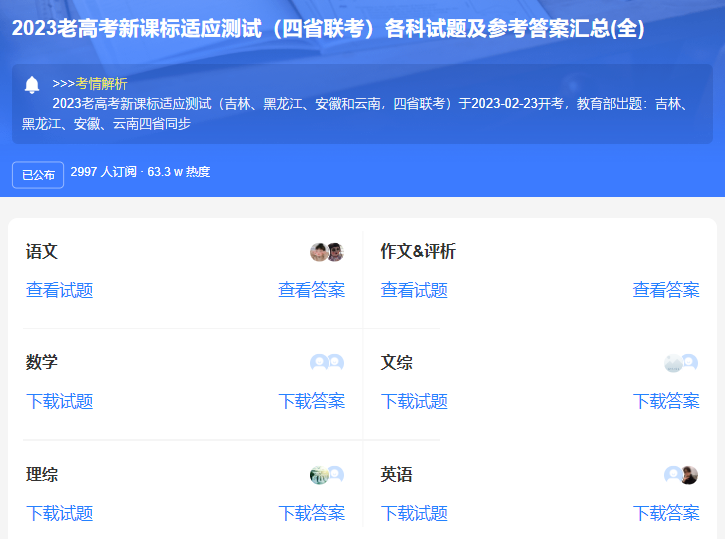Open the 考情解析 link in the banner

[x=101, y=84]
